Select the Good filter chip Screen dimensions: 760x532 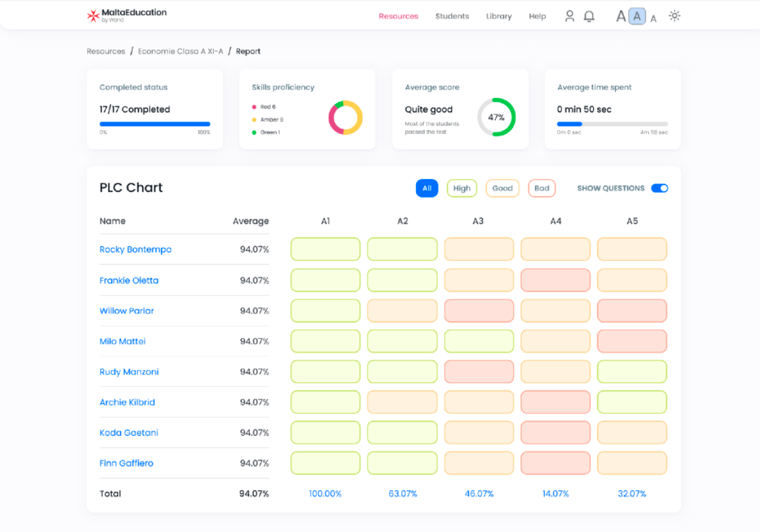point(502,188)
